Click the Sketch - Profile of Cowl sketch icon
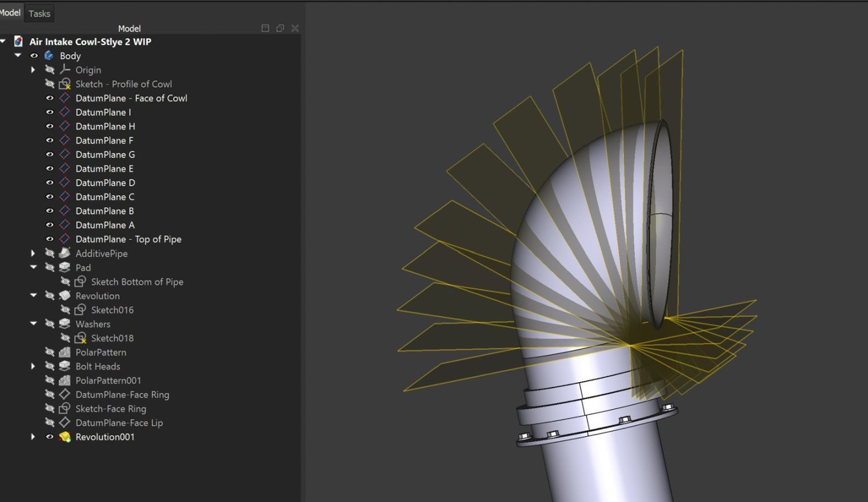This screenshot has width=868, height=502. [x=64, y=84]
